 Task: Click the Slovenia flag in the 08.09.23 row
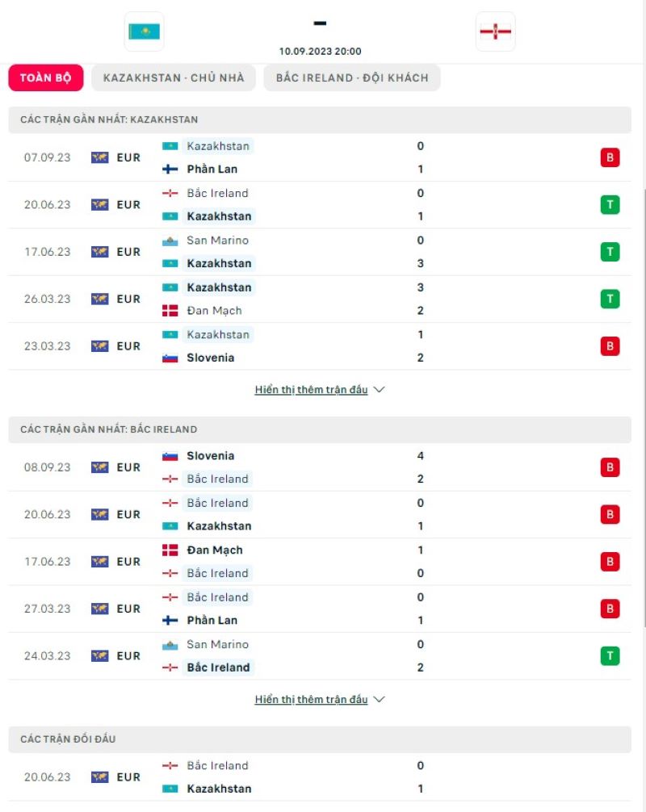click(x=171, y=455)
